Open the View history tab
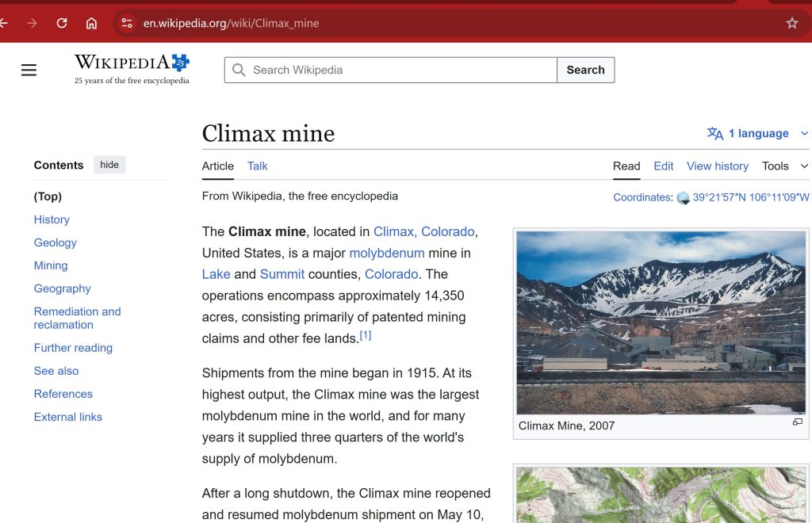Viewport: 812px width, 523px height. pyautogui.click(x=717, y=166)
